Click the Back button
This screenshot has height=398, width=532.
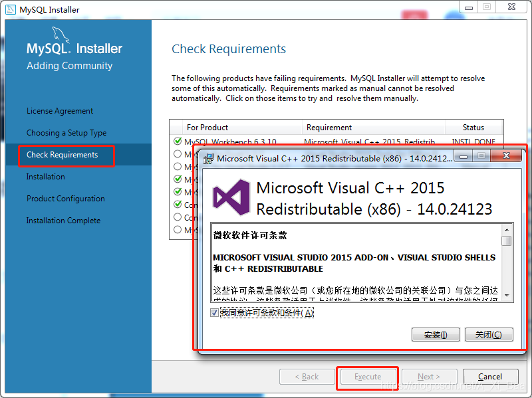pyautogui.click(x=307, y=377)
